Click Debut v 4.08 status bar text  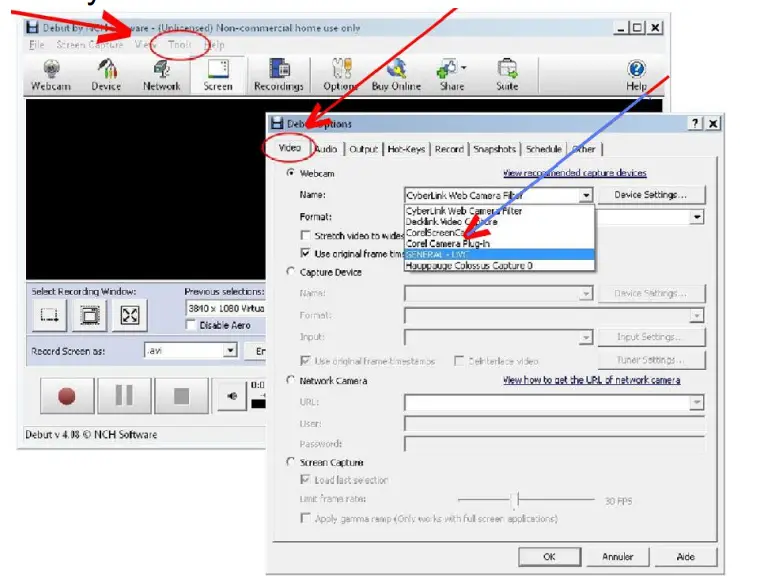91,434
